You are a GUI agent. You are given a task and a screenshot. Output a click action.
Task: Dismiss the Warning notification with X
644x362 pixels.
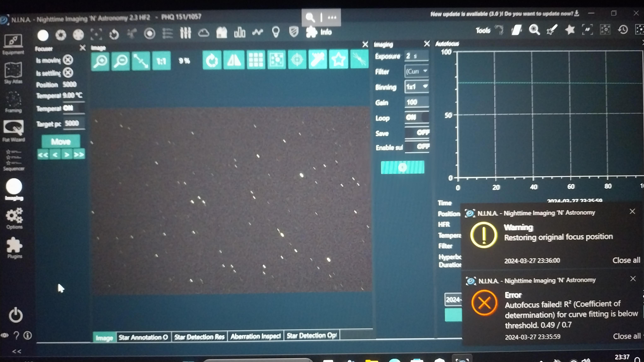[632, 211]
